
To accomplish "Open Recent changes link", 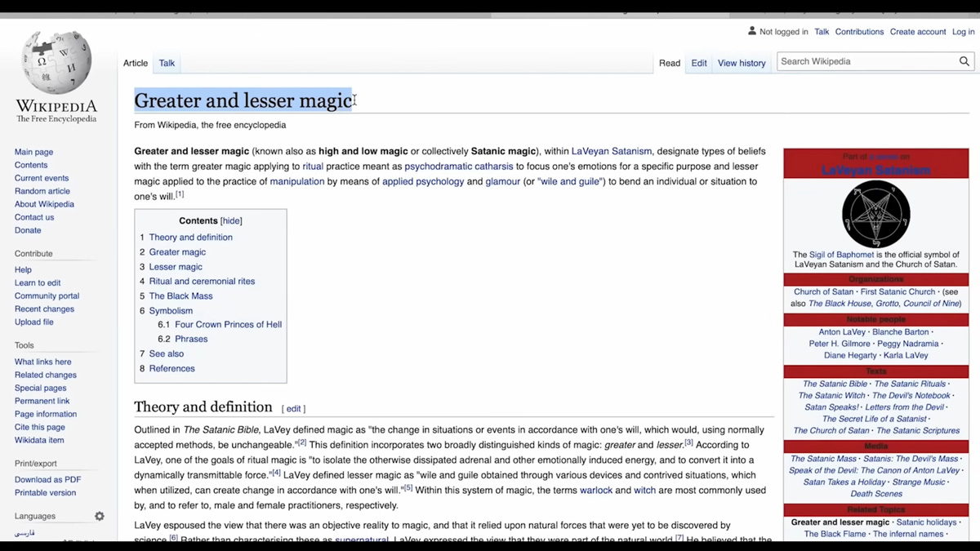I will 44,309.
